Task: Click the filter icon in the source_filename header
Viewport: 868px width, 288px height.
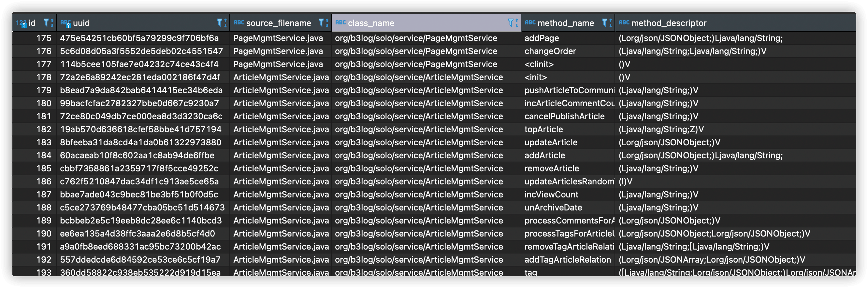Action: coord(321,23)
